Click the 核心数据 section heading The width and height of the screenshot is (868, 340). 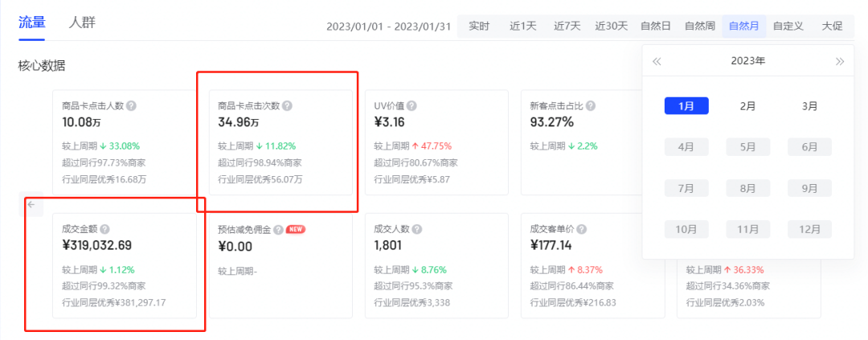[42, 67]
